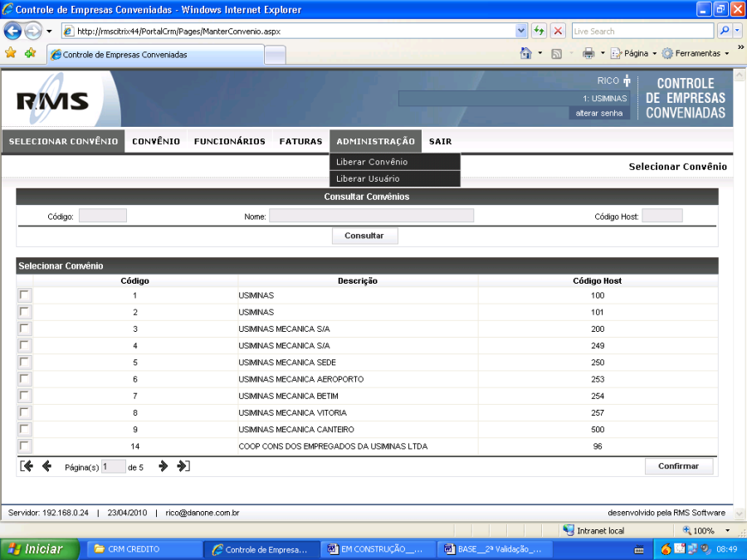This screenshot has height=560, width=747.
Task: Select USIMINAS MECANICA BETIM checkbox
Action: click(25, 396)
